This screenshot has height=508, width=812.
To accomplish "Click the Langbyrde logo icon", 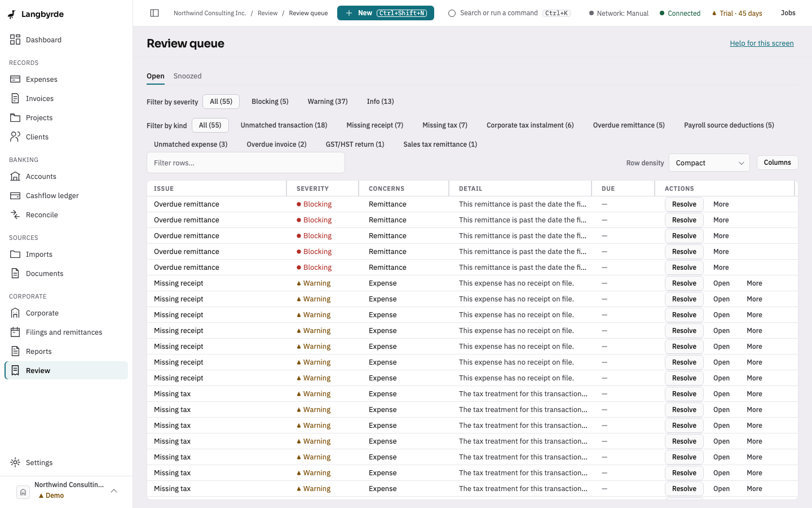I will pyautogui.click(x=12, y=14).
